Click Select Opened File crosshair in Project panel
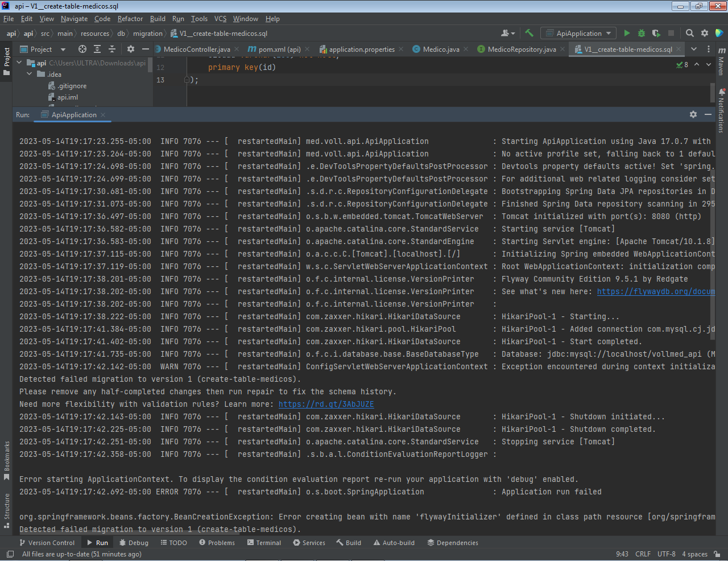 [82, 49]
